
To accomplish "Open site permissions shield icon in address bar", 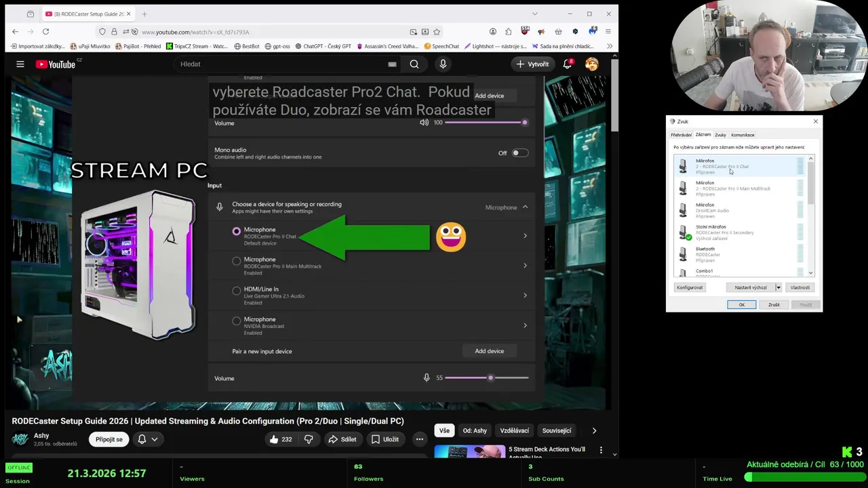I will pyautogui.click(x=102, y=32).
